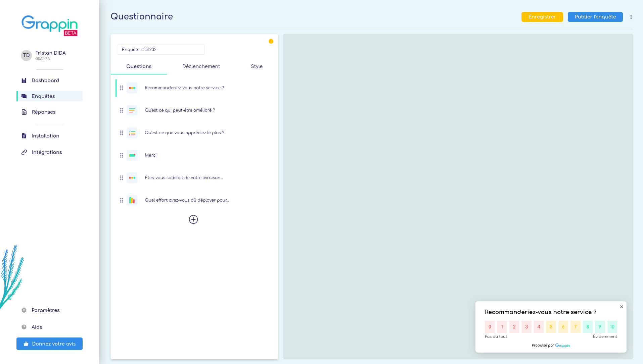Choose score 6 in the preview
This screenshot has height=364, width=643.
coord(563,327)
